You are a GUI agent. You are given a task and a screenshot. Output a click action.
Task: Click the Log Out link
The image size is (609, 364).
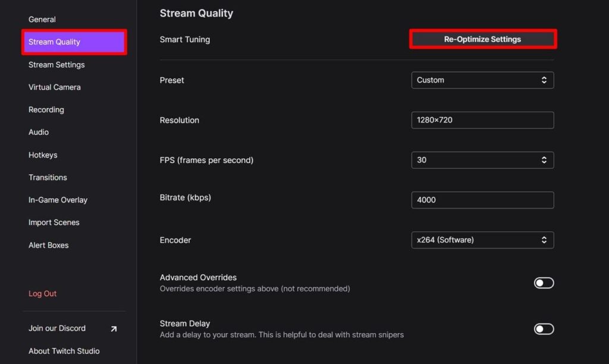(42, 293)
